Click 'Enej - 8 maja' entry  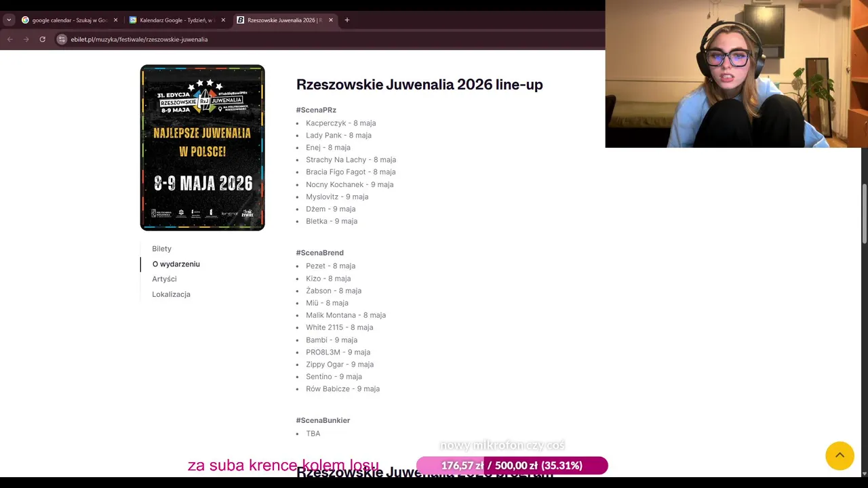click(328, 148)
